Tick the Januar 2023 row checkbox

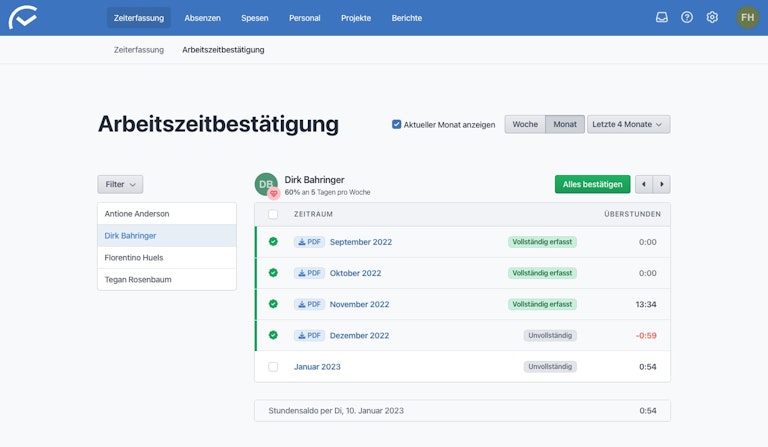pos(273,367)
